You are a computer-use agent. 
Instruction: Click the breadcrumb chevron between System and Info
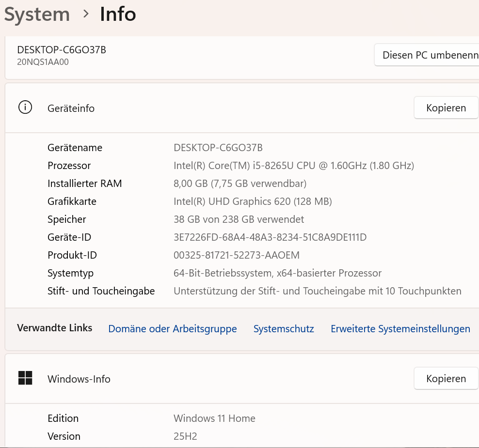86,14
